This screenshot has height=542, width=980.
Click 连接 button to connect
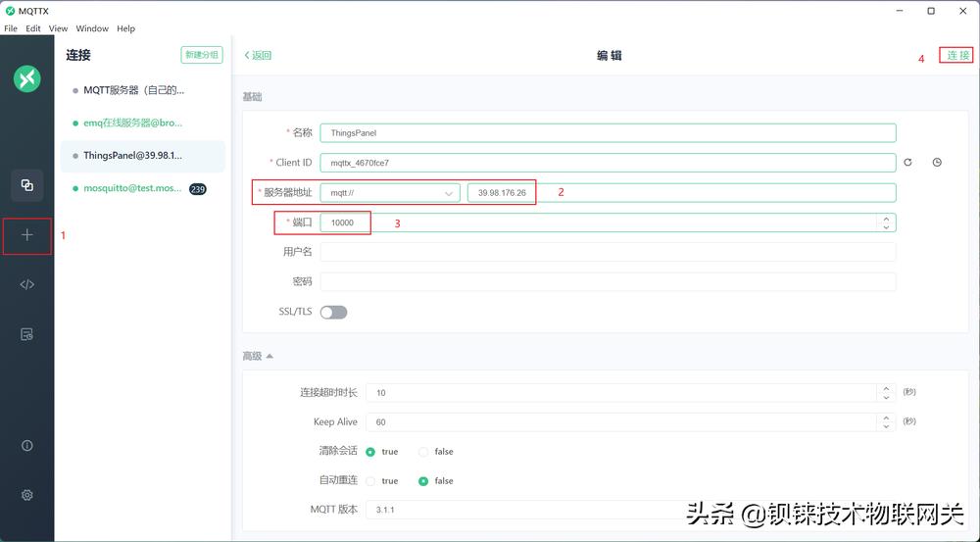tap(957, 56)
